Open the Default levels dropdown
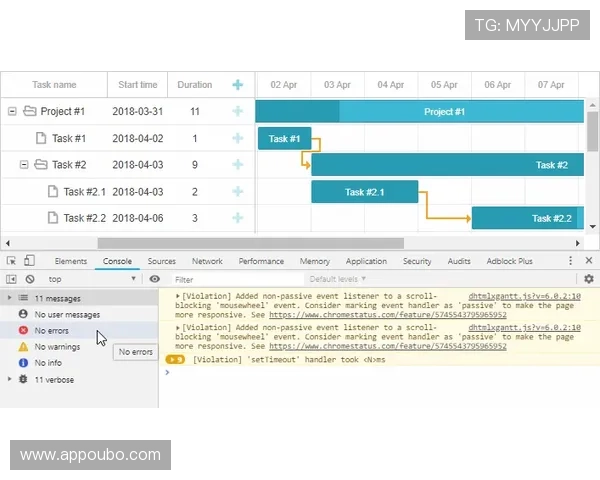600x480 pixels. pyautogui.click(x=337, y=279)
